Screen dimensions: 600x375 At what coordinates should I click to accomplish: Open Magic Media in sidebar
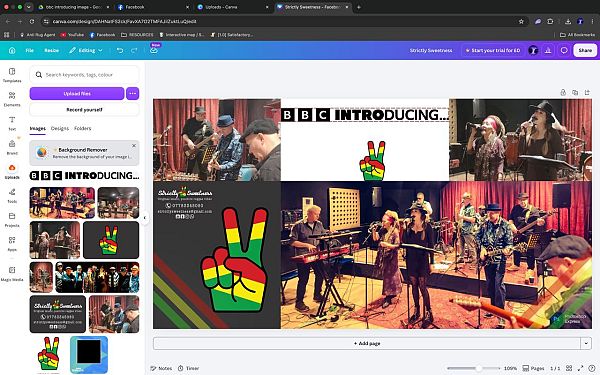tap(12, 274)
